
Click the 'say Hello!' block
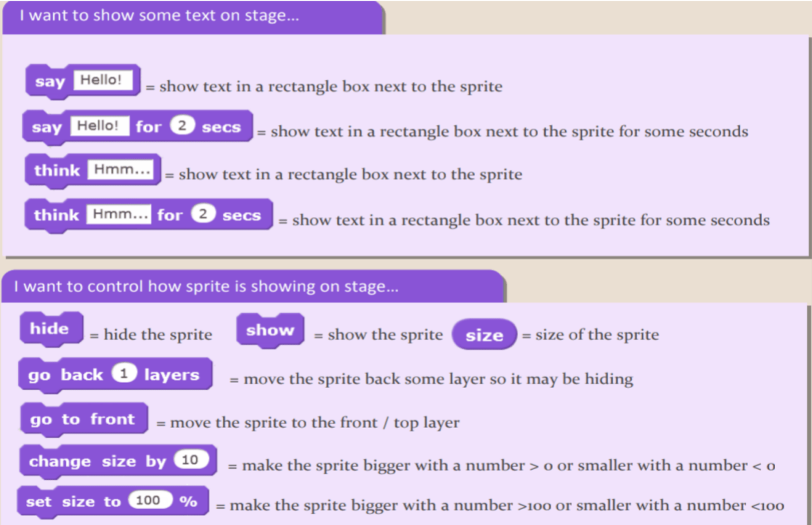(x=49, y=82)
